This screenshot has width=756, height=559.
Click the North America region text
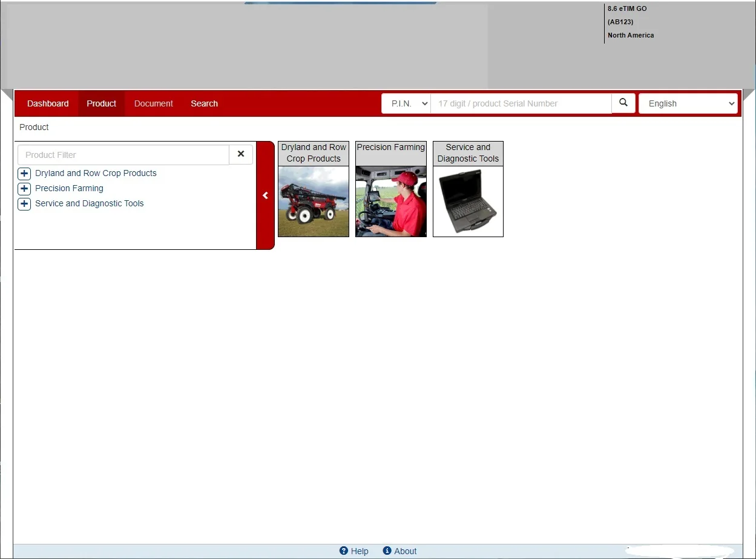(631, 35)
